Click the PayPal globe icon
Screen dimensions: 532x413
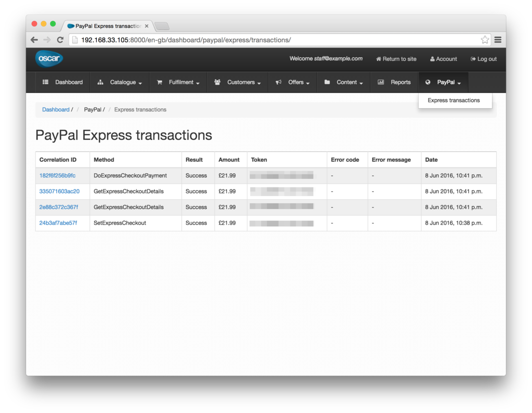pos(428,82)
